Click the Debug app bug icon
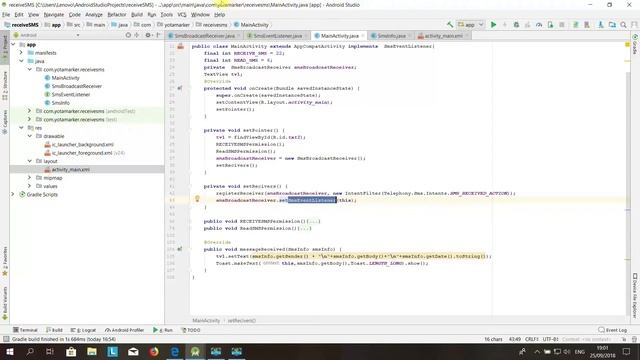This screenshot has height=360, width=640. click(x=516, y=25)
